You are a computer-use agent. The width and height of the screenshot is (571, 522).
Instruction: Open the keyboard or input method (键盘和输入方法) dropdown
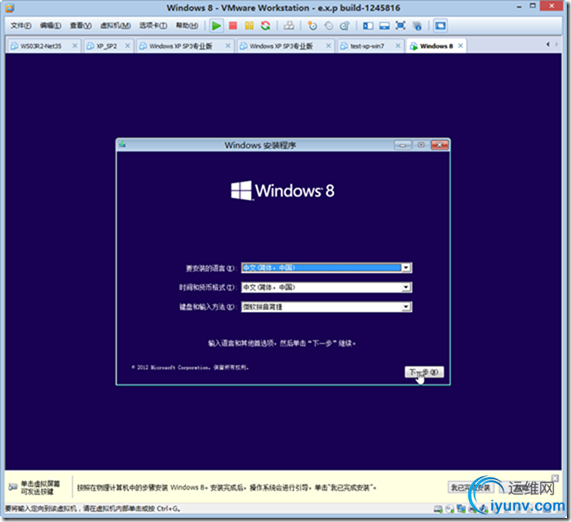tap(406, 307)
